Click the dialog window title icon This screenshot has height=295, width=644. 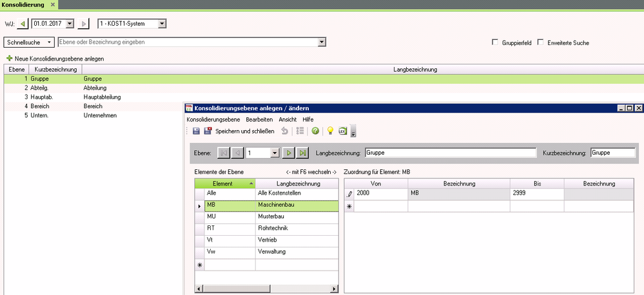(x=189, y=108)
